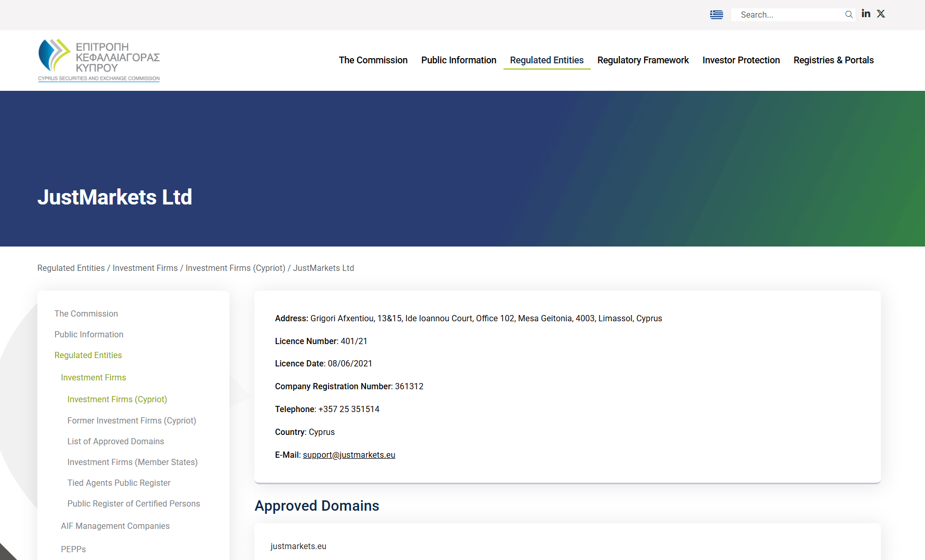
Task: Select The Commission in sidebar
Action: point(86,313)
